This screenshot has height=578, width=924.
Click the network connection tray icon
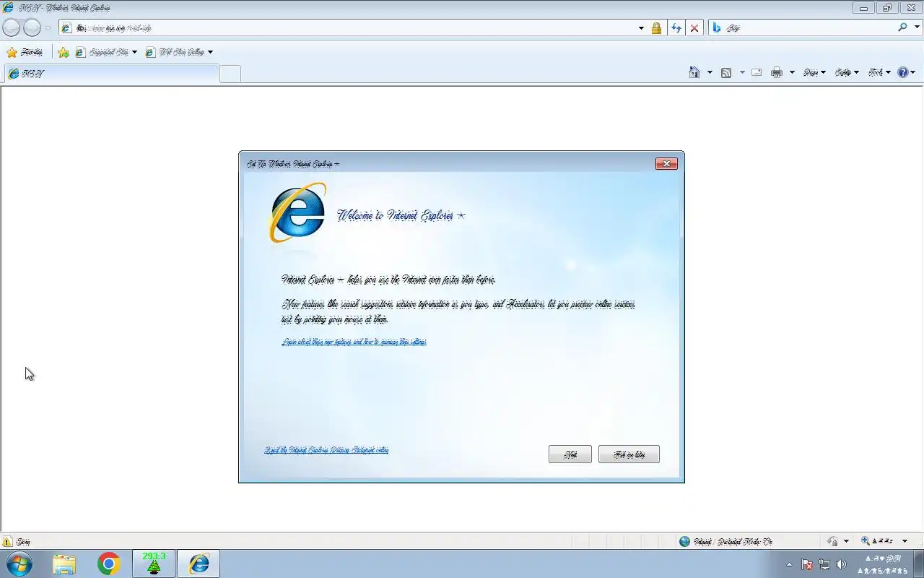pyautogui.click(x=824, y=564)
